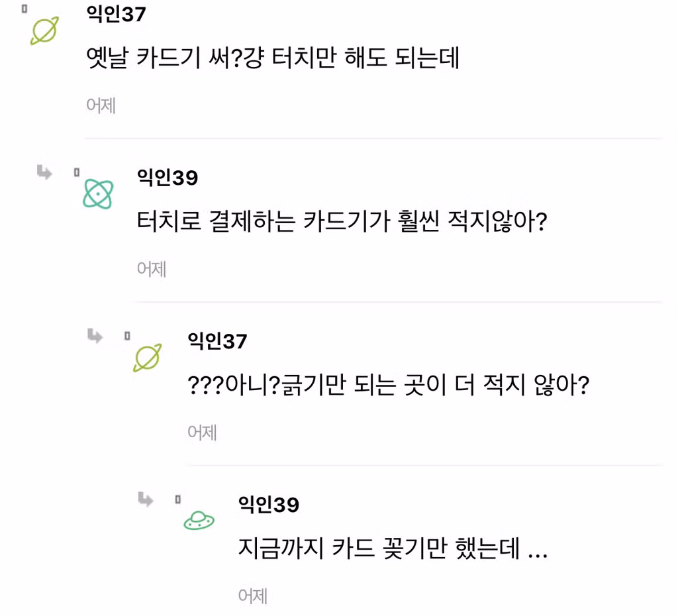Click the marker icon beside the atom avatar
The width and height of the screenshot is (678, 616).
[x=77, y=172]
